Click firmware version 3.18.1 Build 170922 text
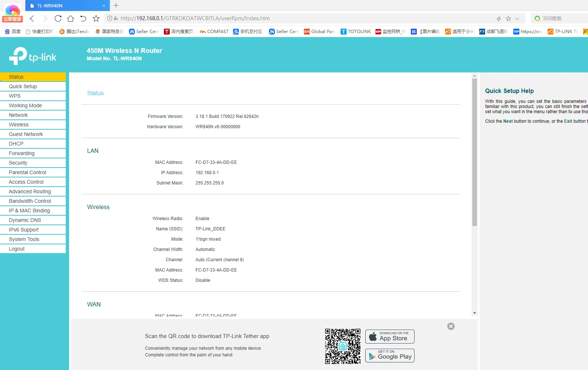This screenshot has width=588, height=370. pos(227,116)
